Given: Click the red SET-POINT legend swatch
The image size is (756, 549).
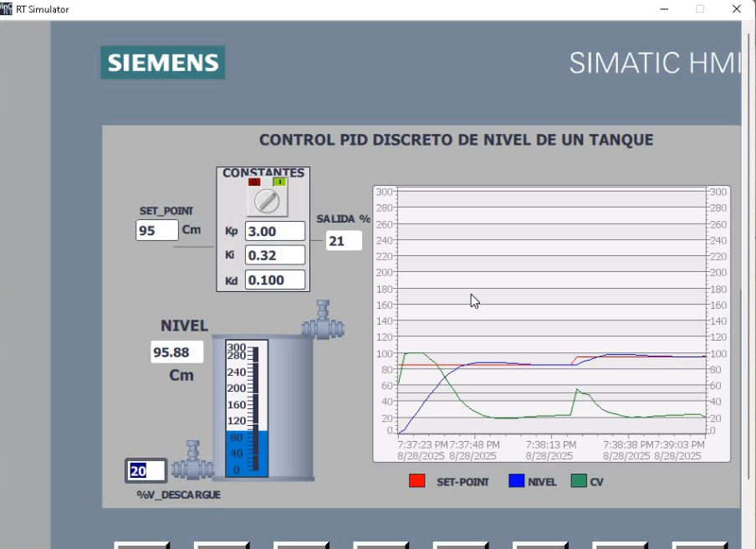Looking at the screenshot, I should (x=416, y=481).
